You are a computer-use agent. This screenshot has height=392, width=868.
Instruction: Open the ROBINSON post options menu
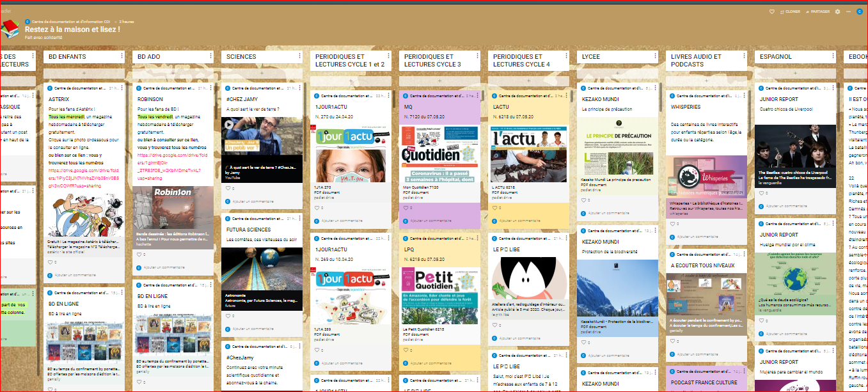coord(210,88)
